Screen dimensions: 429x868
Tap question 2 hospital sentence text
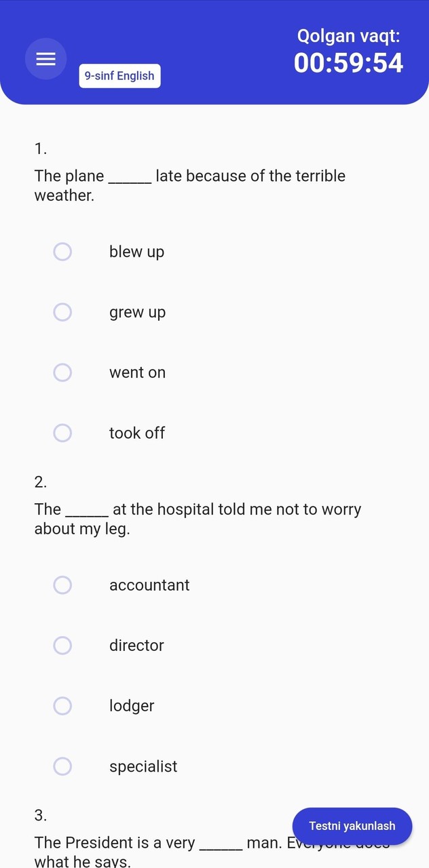click(198, 519)
